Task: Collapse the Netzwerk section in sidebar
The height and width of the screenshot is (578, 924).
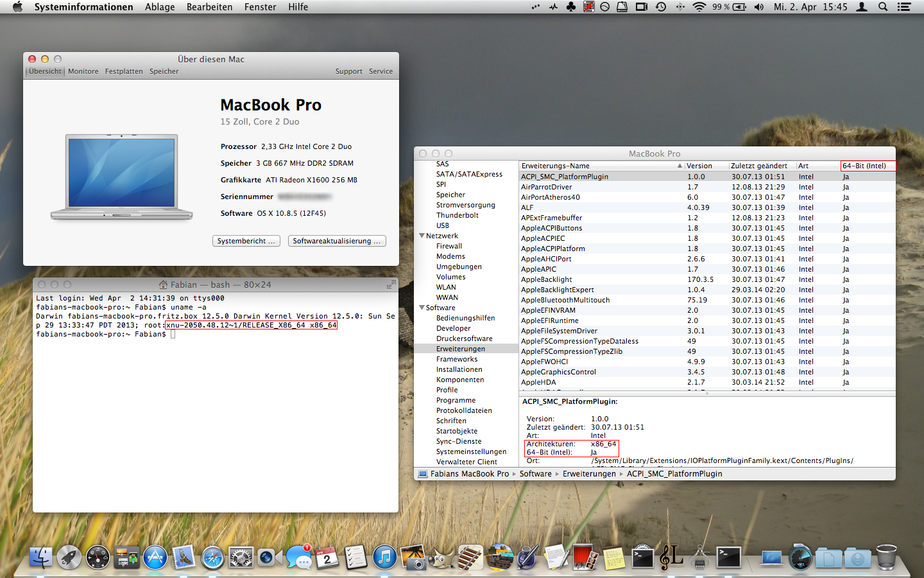Action: click(x=422, y=236)
